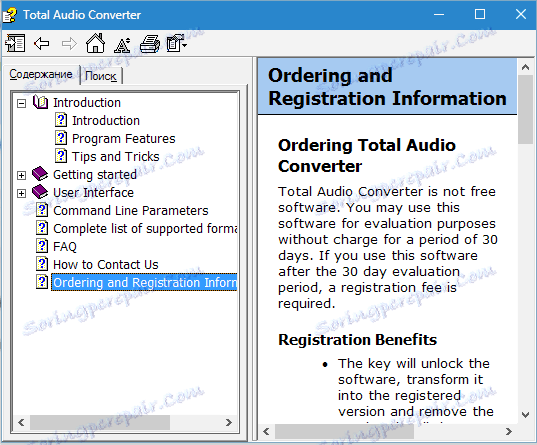The image size is (537, 445).
Task: Click the article pane scroll-left arrow
Action: click(266, 431)
